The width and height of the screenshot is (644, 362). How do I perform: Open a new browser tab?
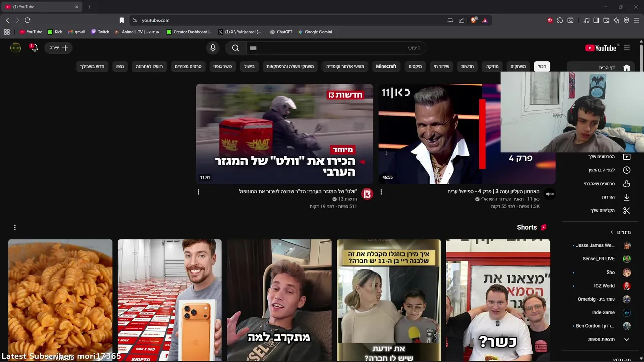coord(89,7)
